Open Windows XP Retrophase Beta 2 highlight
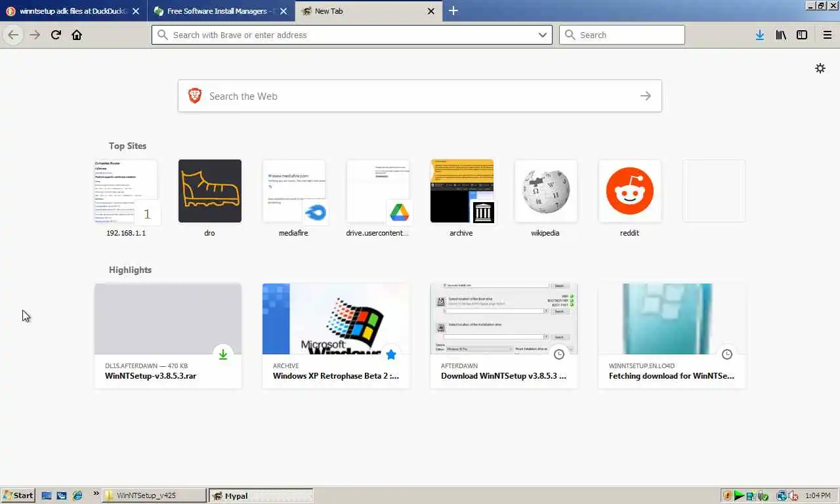840x504 pixels. tap(336, 336)
